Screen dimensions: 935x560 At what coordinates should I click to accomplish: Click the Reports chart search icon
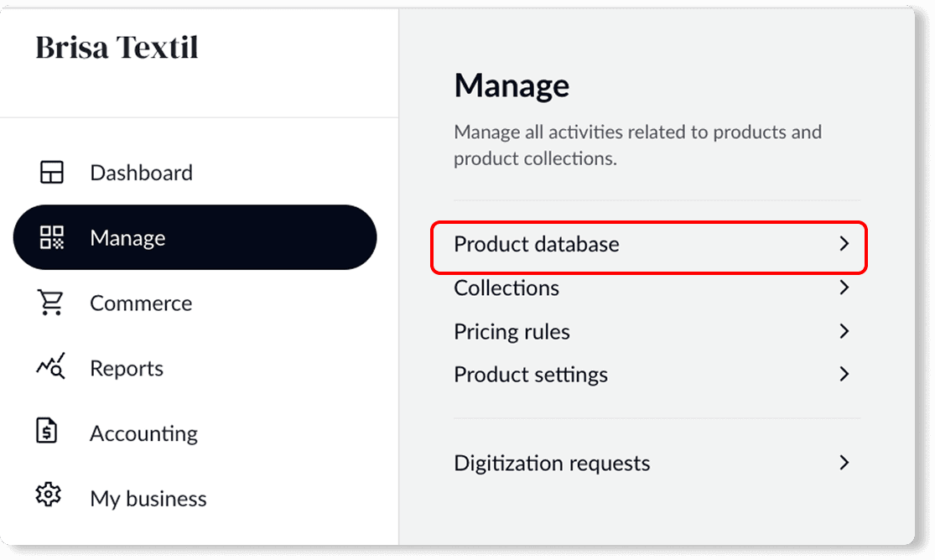click(51, 367)
